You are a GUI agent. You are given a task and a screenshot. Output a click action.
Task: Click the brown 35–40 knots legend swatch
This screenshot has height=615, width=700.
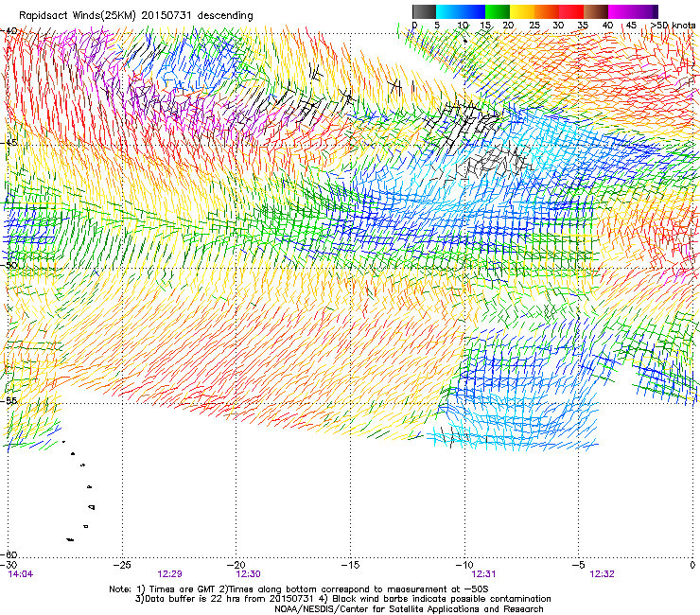tap(596, 11)
